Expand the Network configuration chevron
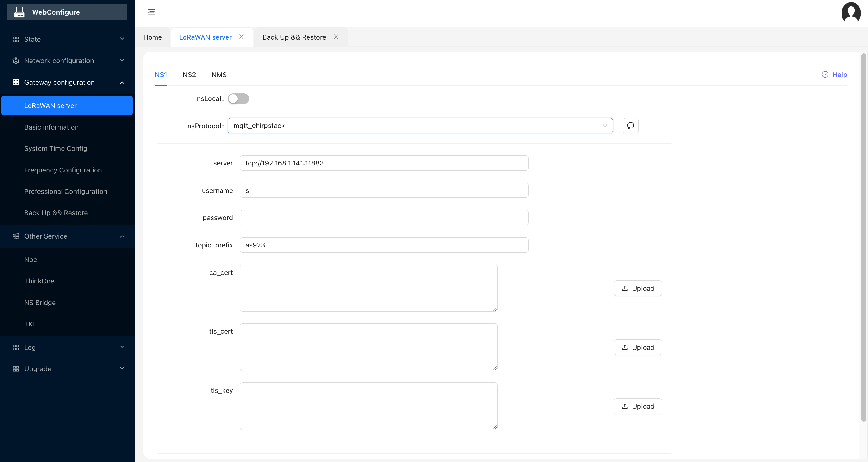This screenshot has width=868, height=462. coord(122,61)
